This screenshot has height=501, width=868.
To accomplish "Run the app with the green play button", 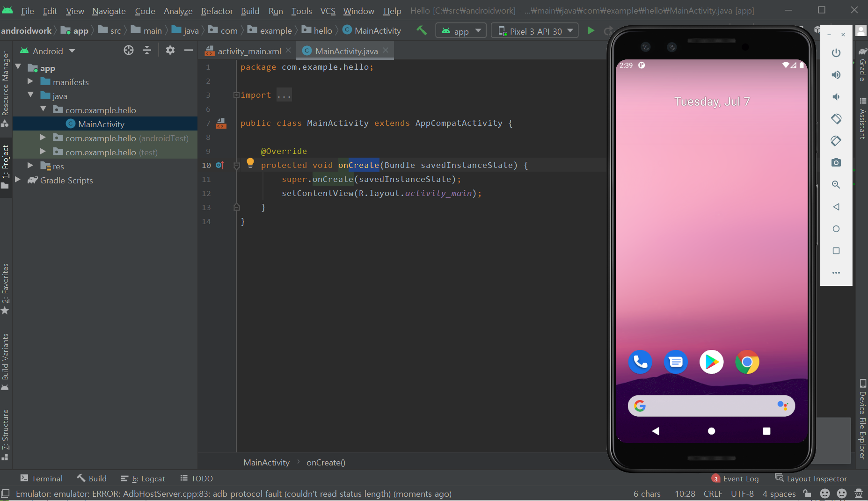I will click(x=591, y=31).
